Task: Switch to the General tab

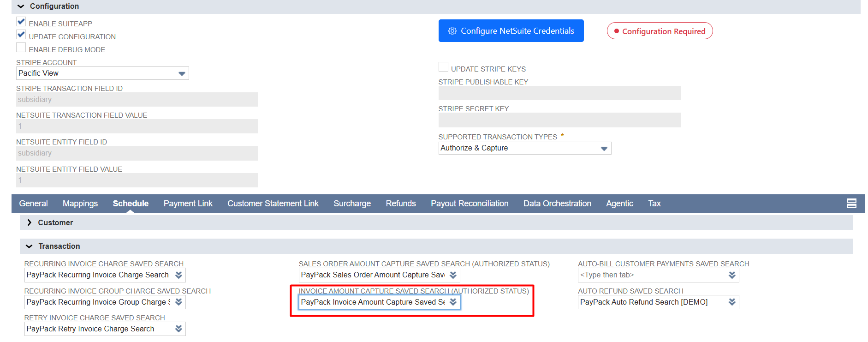Action: [33, 204]
